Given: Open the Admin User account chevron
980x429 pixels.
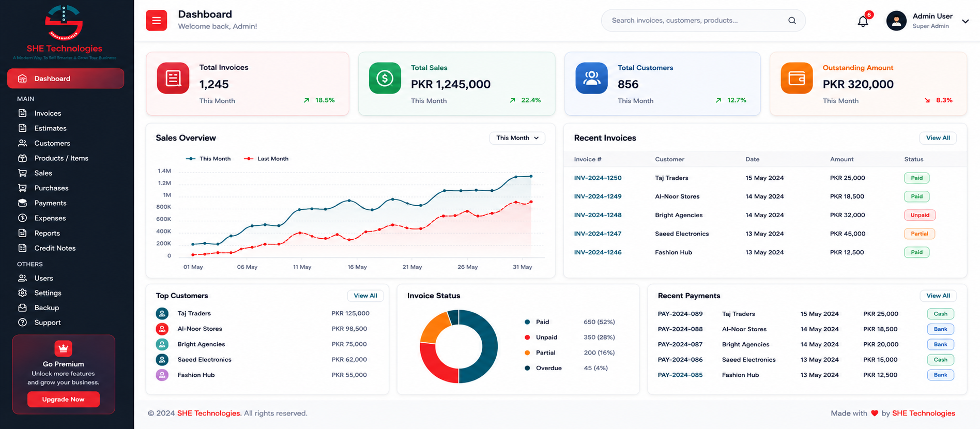Looking at the screenshot, I should [x=965, y=21].
